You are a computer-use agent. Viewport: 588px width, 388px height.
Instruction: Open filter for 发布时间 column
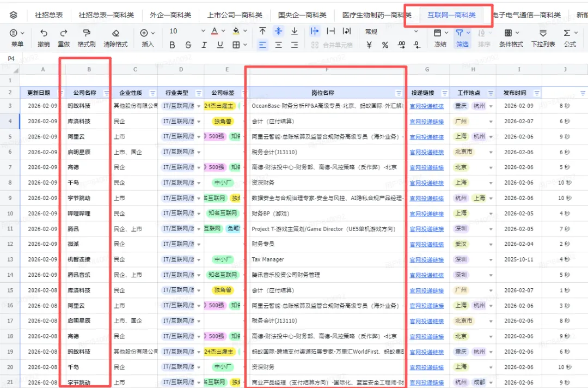pyautogui.click(x=537, y=93)
